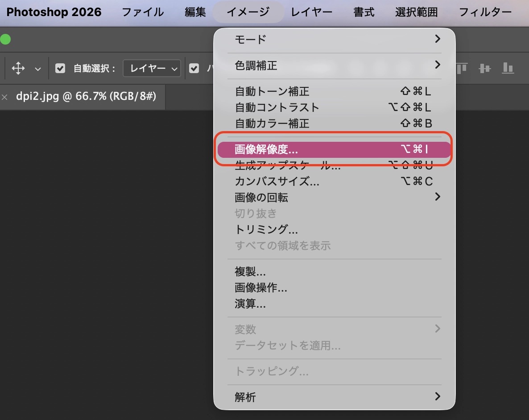Choose 演算... menu item

point(335,304)
